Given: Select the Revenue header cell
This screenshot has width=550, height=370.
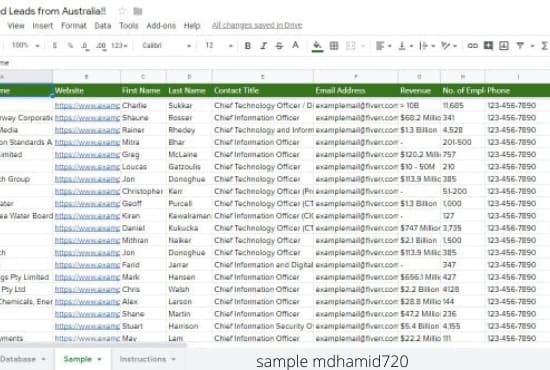Looking at the screenshot, I should tap(420, 90).
